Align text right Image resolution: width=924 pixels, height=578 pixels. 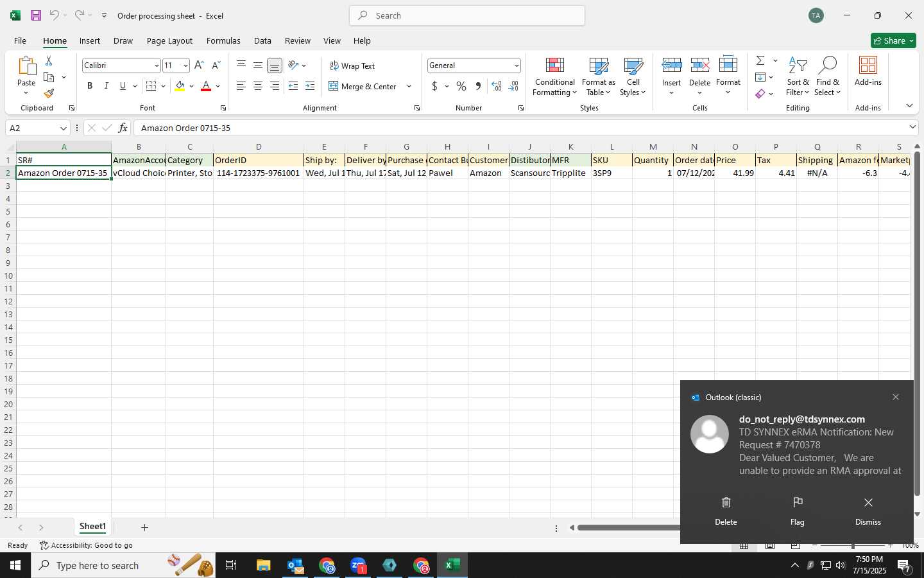click(x=275, y=86)
